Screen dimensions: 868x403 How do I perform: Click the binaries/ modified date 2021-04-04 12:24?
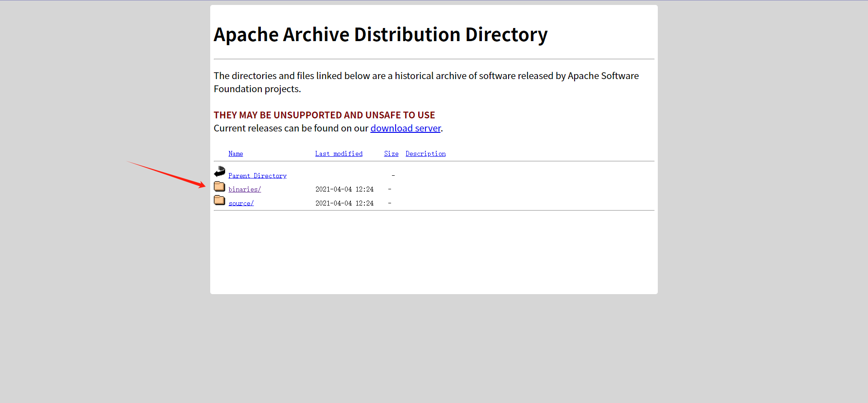(x=344, y=189)
